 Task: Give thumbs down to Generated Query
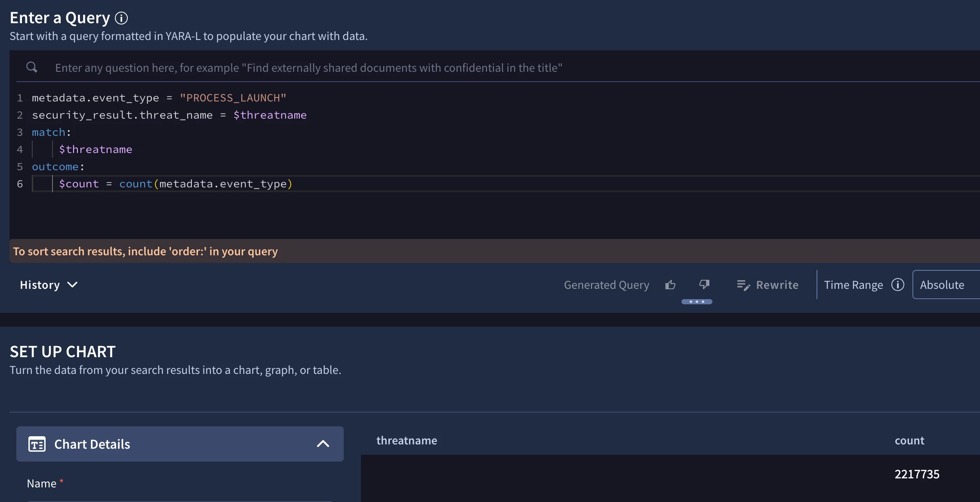(704, 285)
